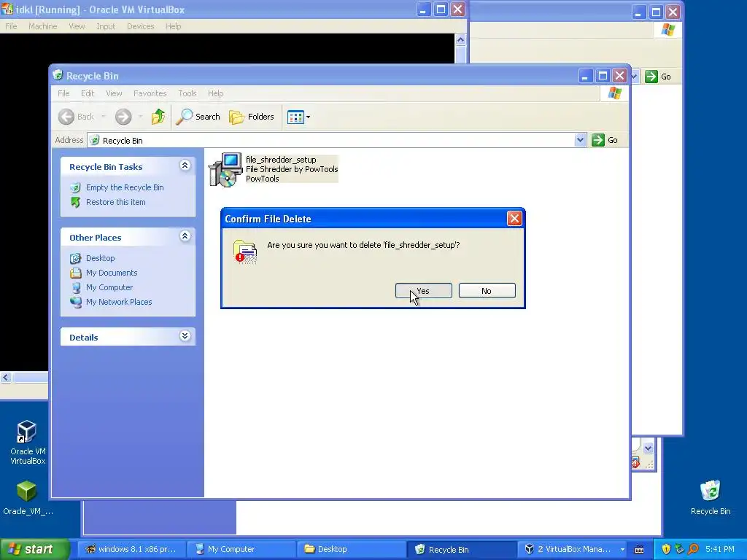This screenshot has width=747, height=560.
Task: Open the Forward history dropdown arrow
Action: point(140,117)
